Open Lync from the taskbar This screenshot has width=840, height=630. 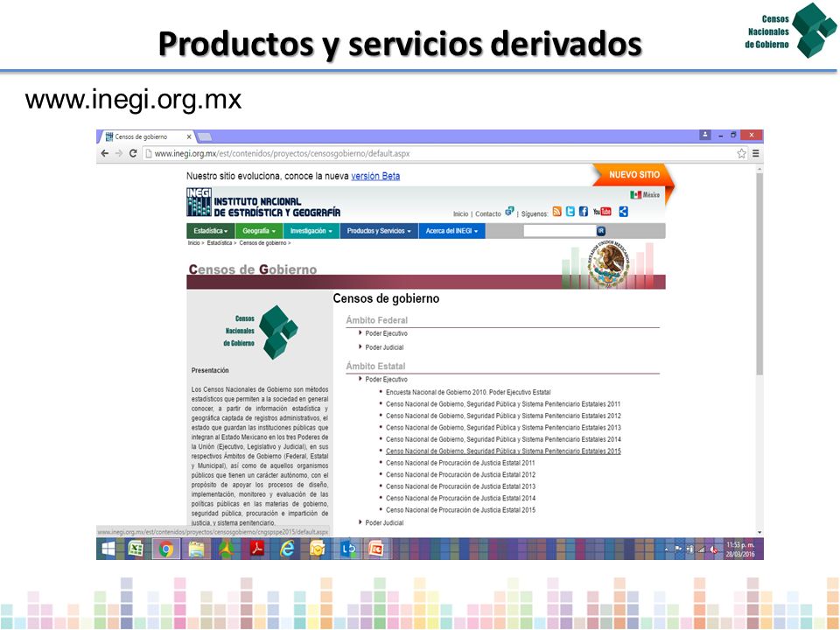click(348, 549)
